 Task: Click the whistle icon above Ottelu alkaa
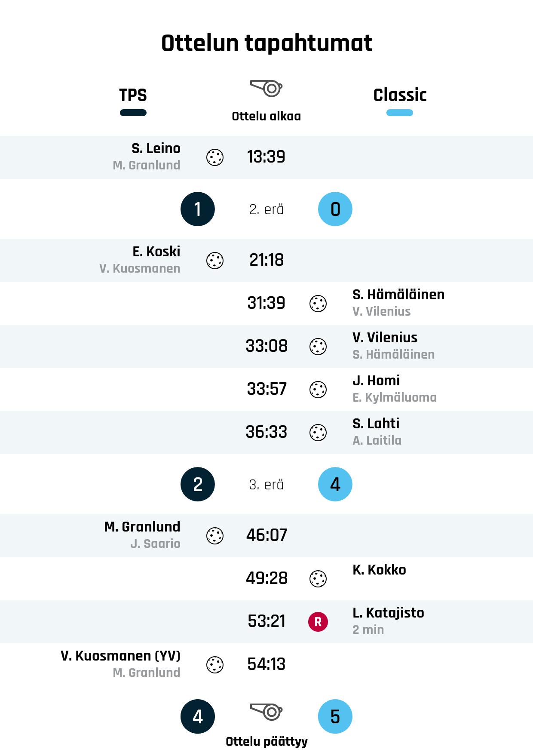[x=266, y=88]
